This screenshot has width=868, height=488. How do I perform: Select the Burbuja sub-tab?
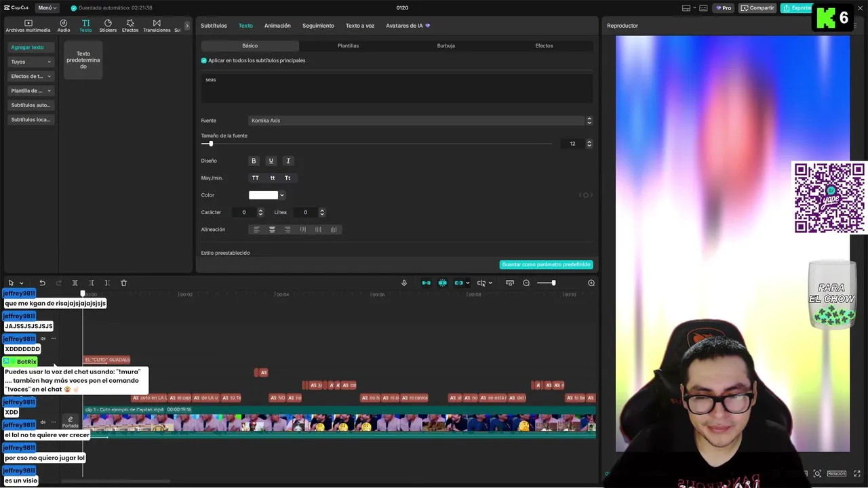click(446, 45)
